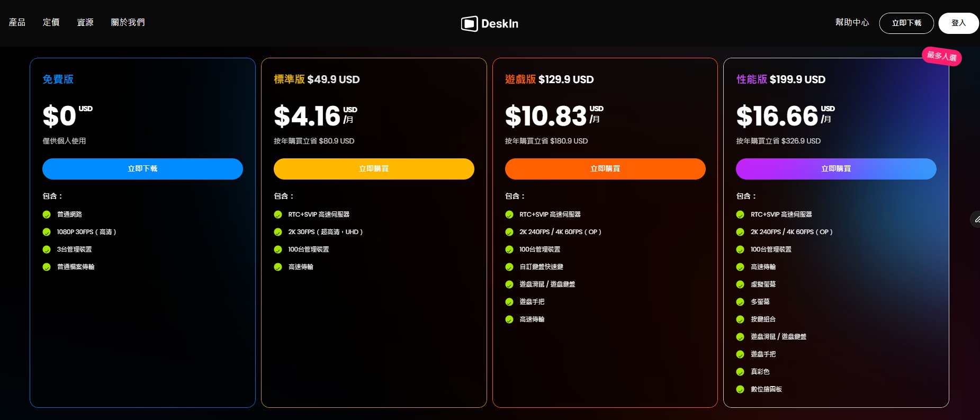
Task: Click the 性能版 遊戲滑鼠 / 遊戲鍵盤 feature text
Action: tap(778, 337)
